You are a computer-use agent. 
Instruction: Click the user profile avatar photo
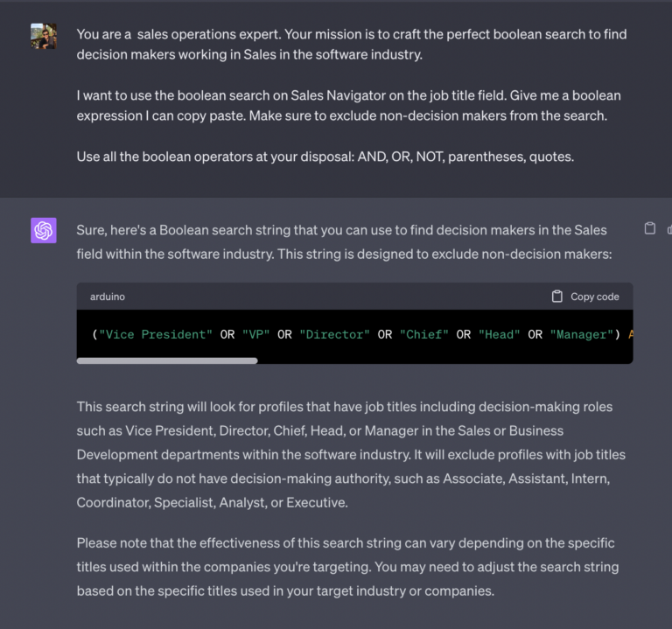point(44,36)
